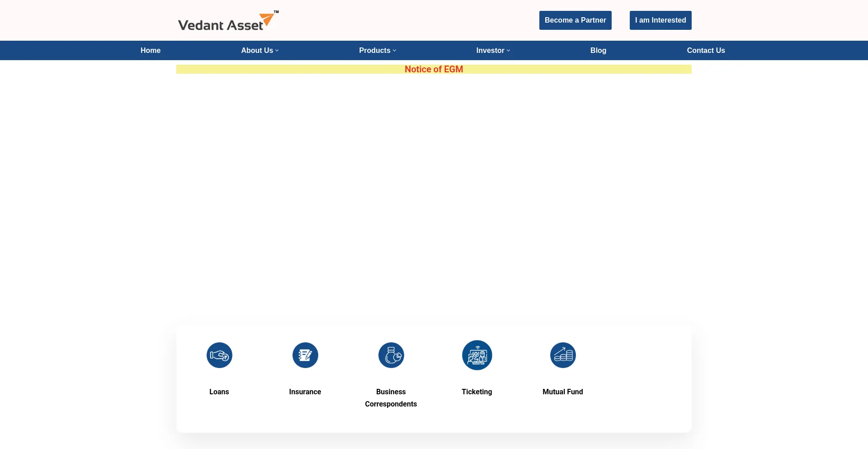Screen dimensions: 868x449
Task: Open the Investor menu
Action: tap(490, 50)
